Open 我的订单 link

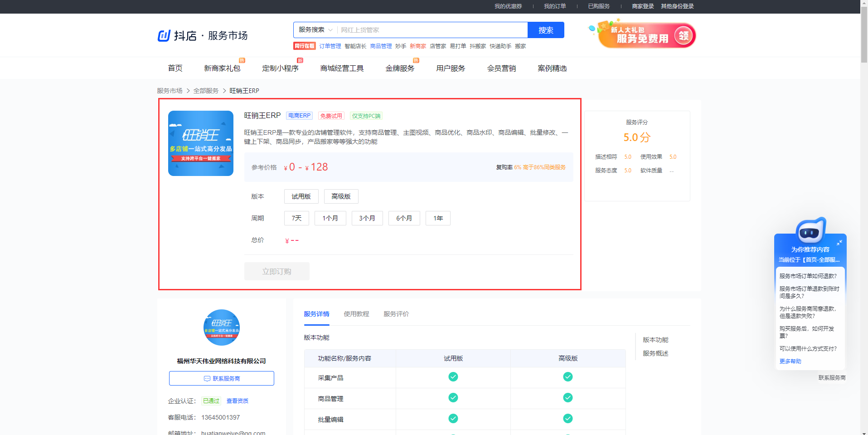pos(555,6)
